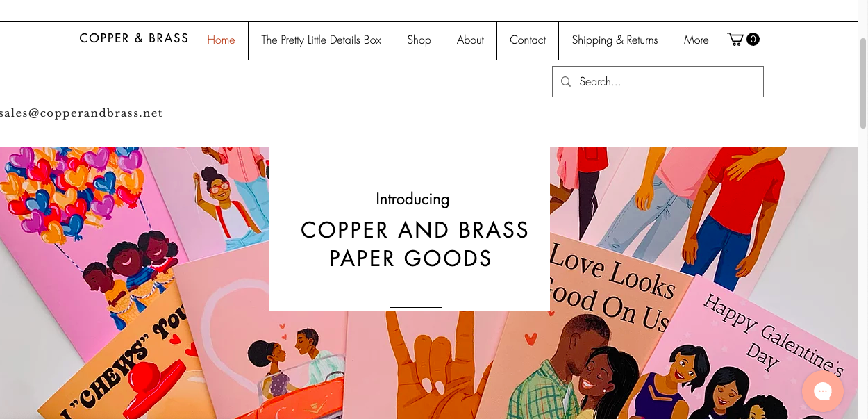Go to the Home menu item

(221, 40)
